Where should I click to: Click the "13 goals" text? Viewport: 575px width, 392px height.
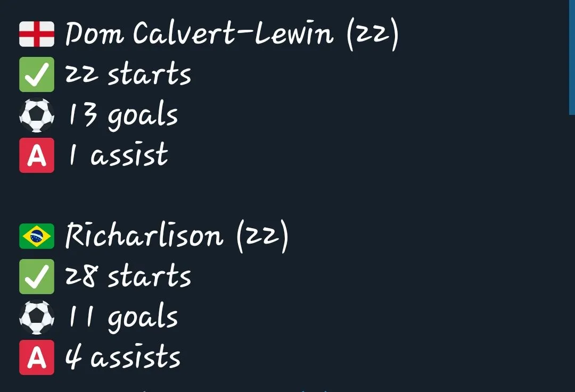[121, 116]
